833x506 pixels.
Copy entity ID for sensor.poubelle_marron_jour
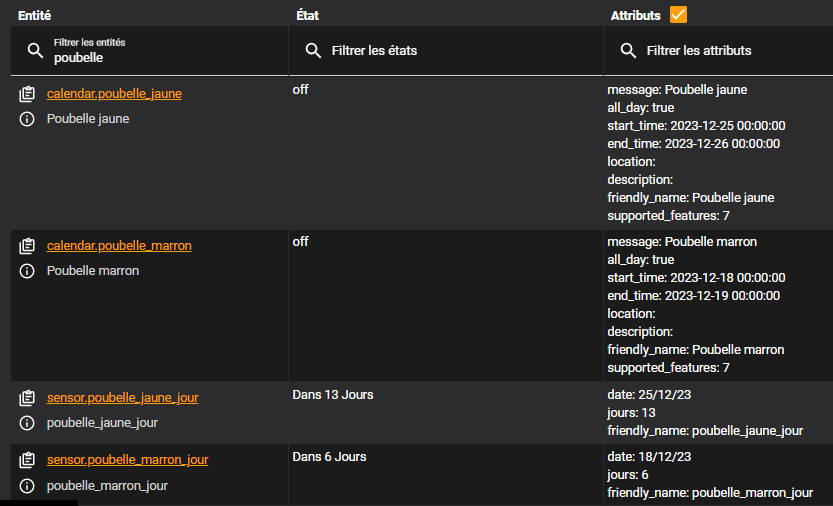click(x=27, y=460)
